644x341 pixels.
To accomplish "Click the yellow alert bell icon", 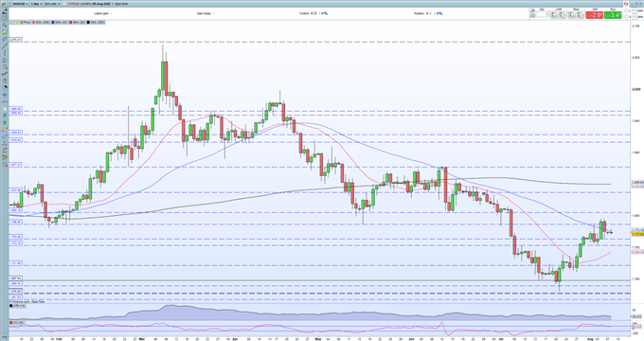I will coord(5,32).
